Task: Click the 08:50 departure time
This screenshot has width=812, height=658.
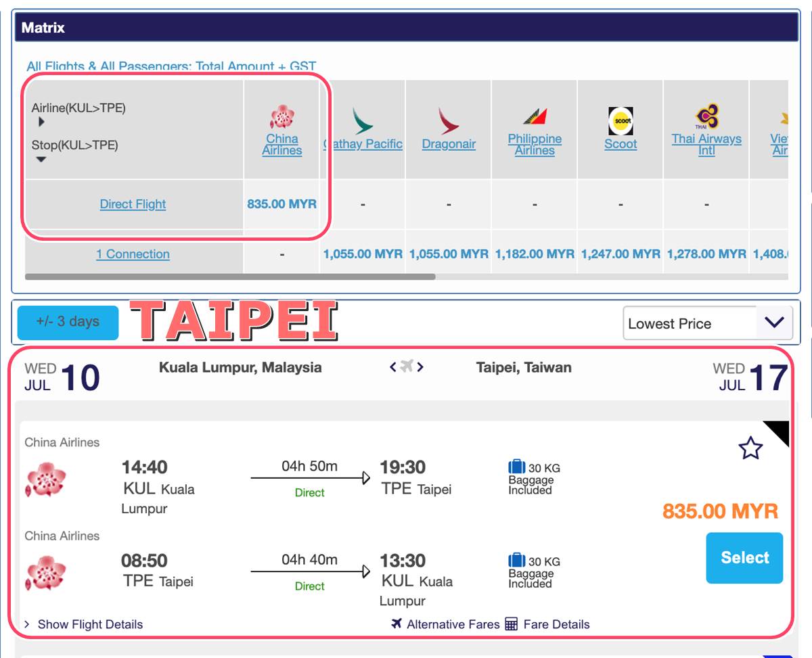Action: pos(144,561)
